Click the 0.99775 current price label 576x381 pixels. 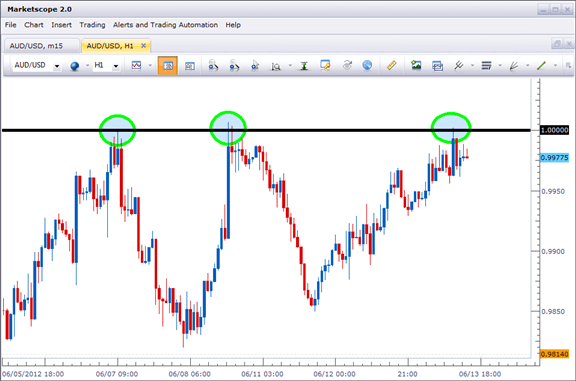point(554,158)
